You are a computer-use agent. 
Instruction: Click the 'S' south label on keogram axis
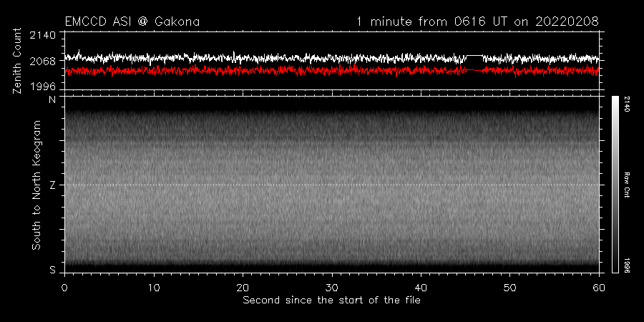[x=52, y=270]
